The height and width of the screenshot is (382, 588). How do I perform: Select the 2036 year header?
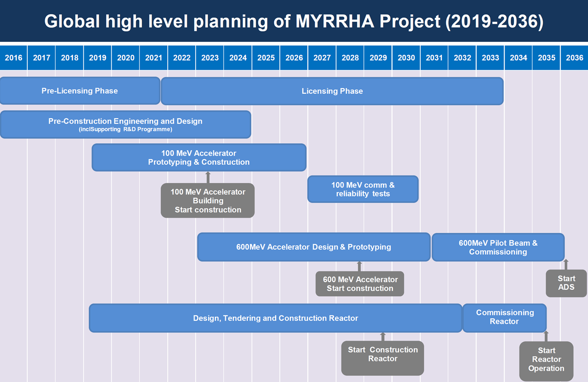click(574, 57)
